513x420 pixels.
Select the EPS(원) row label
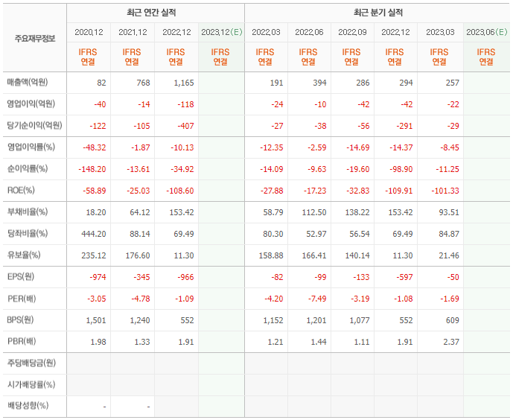click(x=21, y=276)
